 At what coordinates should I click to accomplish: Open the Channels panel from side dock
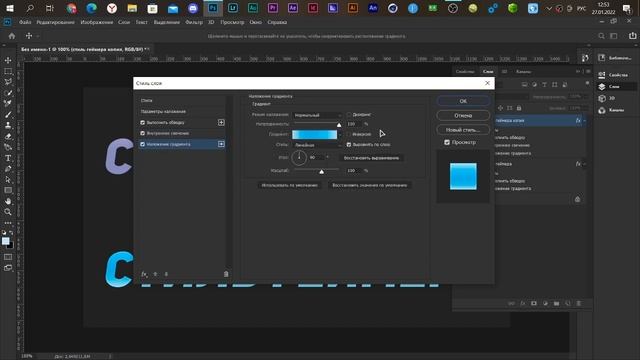coord(611,110)
